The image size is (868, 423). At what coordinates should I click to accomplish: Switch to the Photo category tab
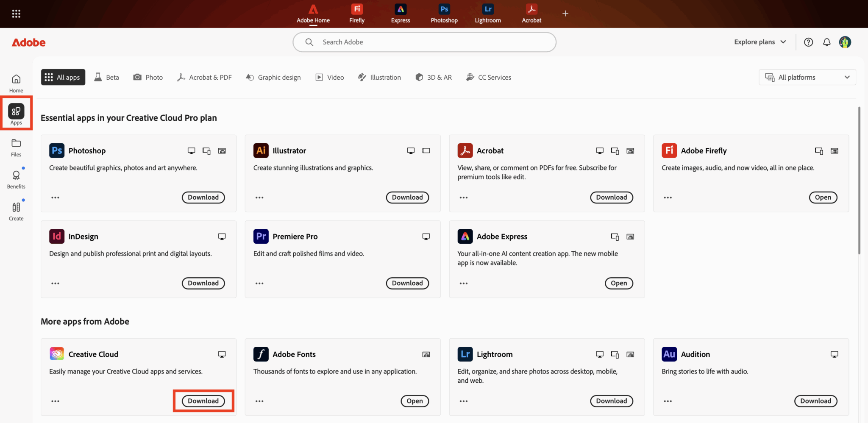148,77
